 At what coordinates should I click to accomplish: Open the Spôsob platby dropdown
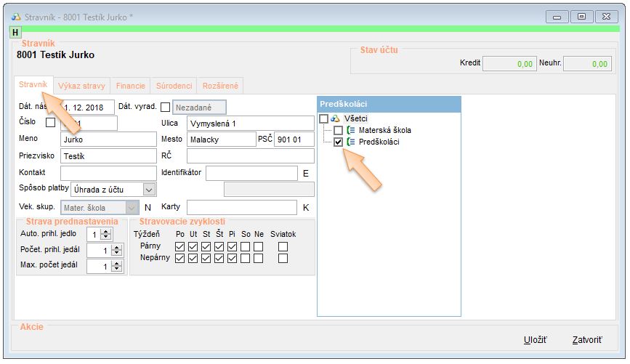point(149,190)
